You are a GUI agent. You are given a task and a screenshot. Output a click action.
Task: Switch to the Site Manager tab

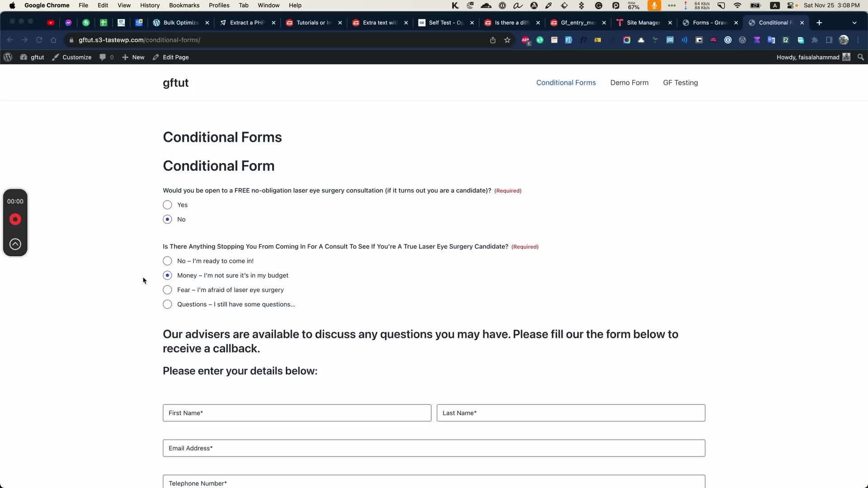click(x=643, y=23)
